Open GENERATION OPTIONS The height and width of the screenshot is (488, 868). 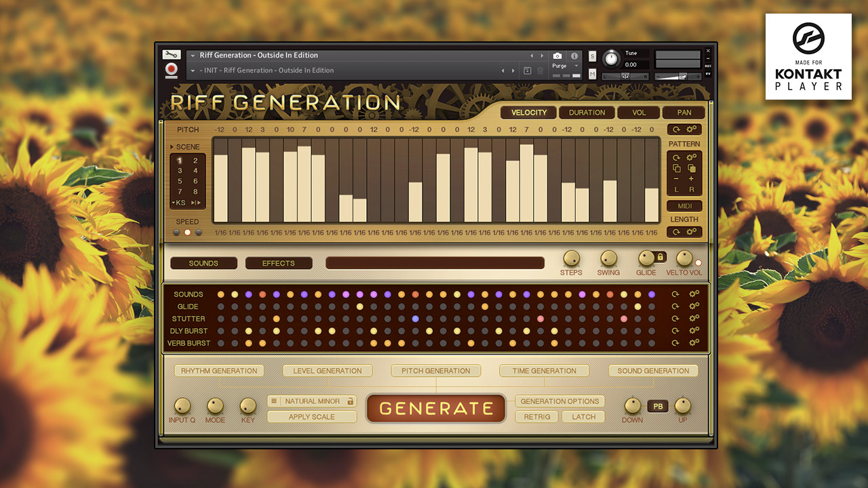tap(560, 401)
